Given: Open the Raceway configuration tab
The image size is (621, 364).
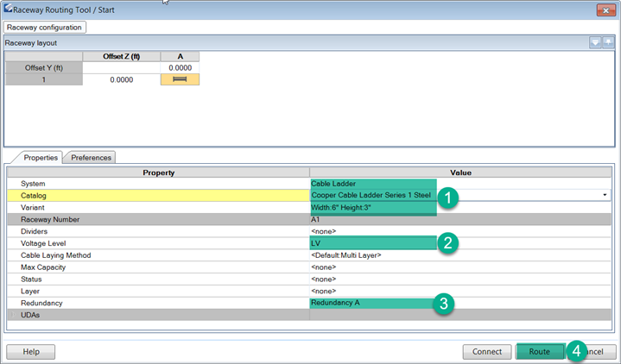Looking at the screenshot, I should [x=44, y=28].
